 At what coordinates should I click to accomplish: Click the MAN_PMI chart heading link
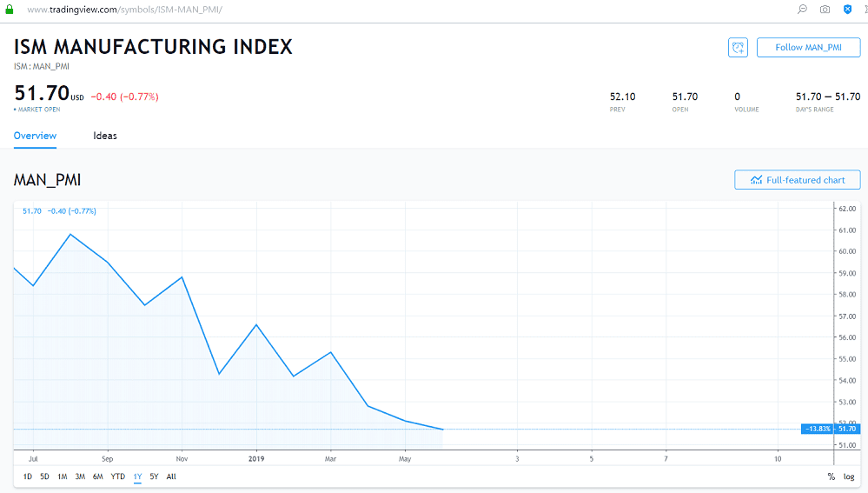click(47, 180)
